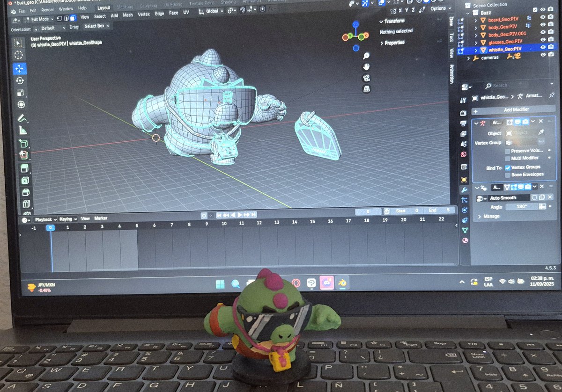The height and width of the screenshot is (392, 562).
Task: Enable the Preserve Volume checkbox
Action: (x=507, y=151)
